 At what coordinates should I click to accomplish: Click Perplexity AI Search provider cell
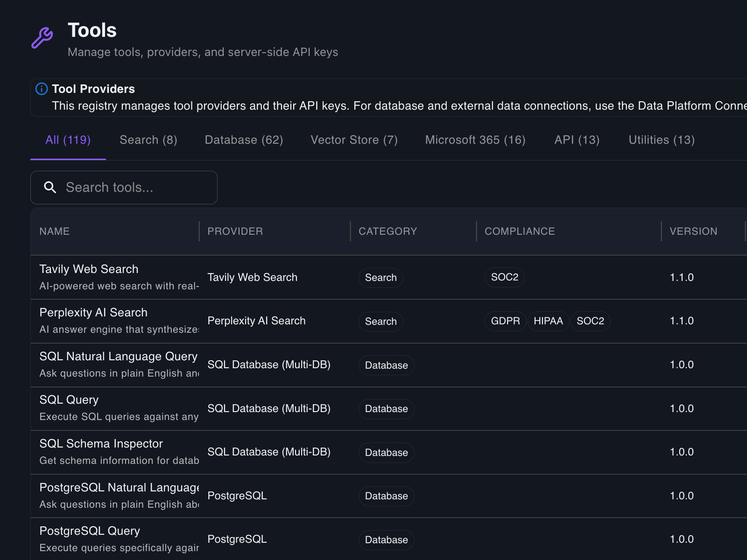click(256, 321)
